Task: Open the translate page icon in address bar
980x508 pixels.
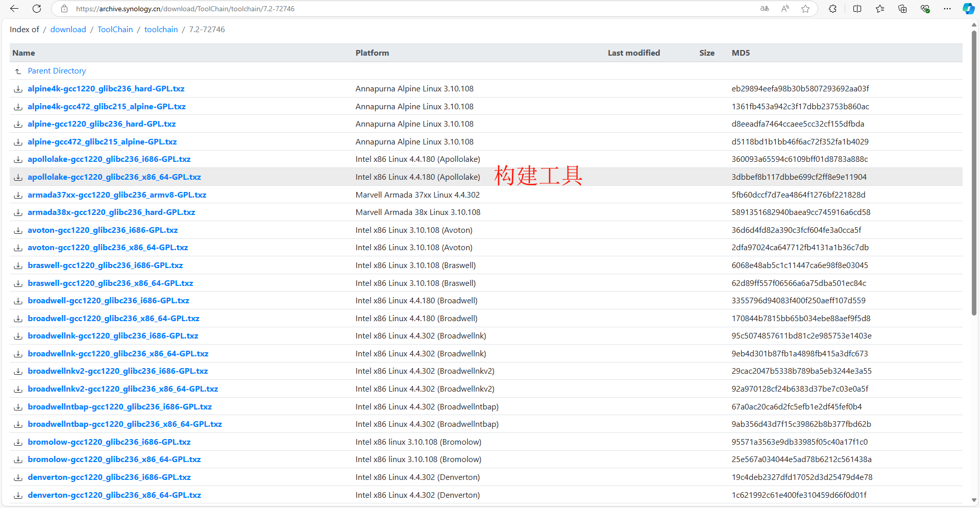Action: pos(764,9)
